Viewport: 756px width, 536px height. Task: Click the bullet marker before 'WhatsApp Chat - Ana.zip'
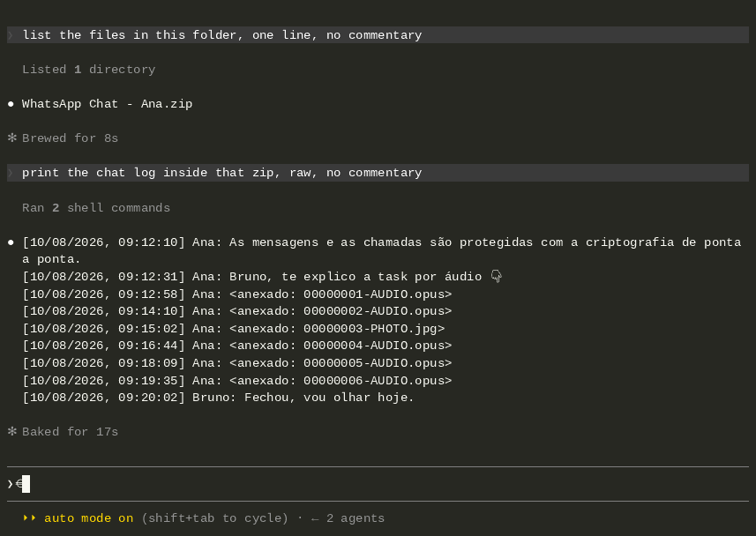(x=11, y=104)
